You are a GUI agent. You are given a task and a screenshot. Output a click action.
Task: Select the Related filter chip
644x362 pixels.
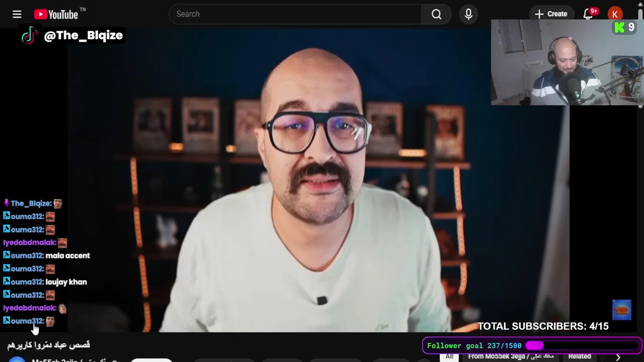(x=580, y=356)
